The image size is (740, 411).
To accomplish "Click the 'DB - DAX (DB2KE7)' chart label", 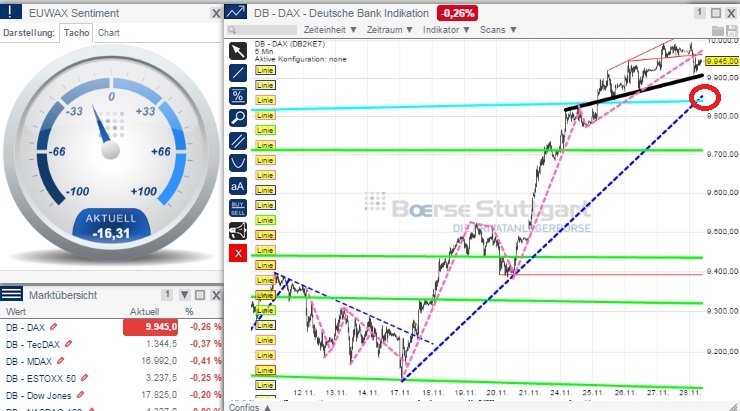I will (290, 44).
